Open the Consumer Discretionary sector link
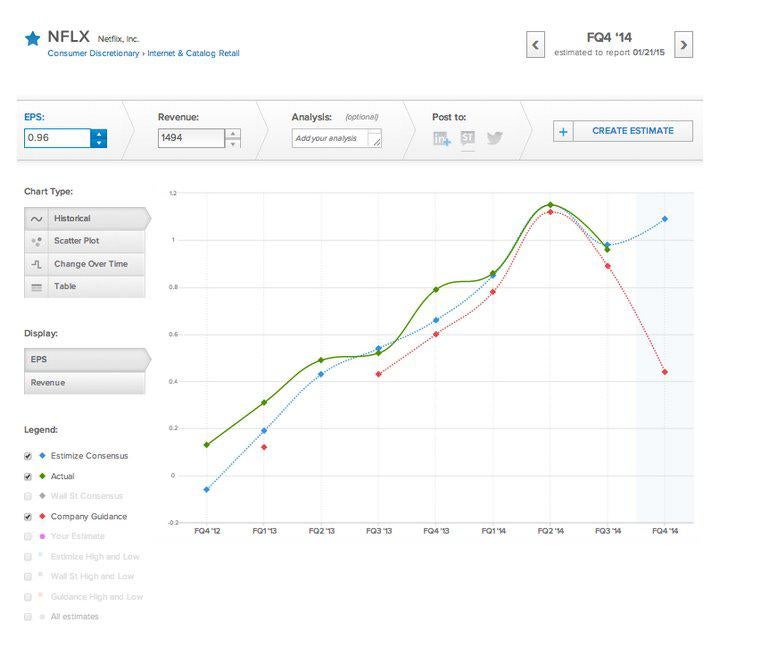The width and height of the screenshot is (776, 651). pyautogui.click(x=93, y=53)
